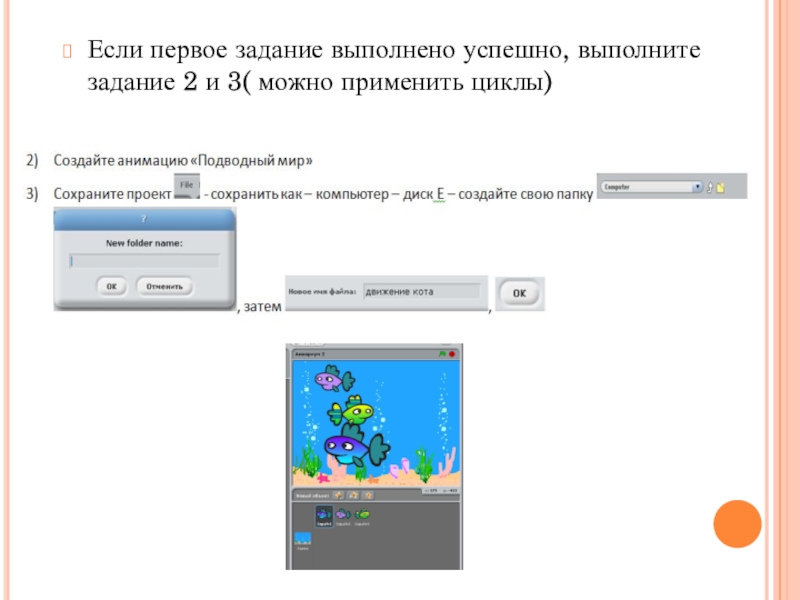This screenshot has width=800, height=600.
Task: Click the paint new sprite icon
Action: pyautogui.click(x=338, y=495)
